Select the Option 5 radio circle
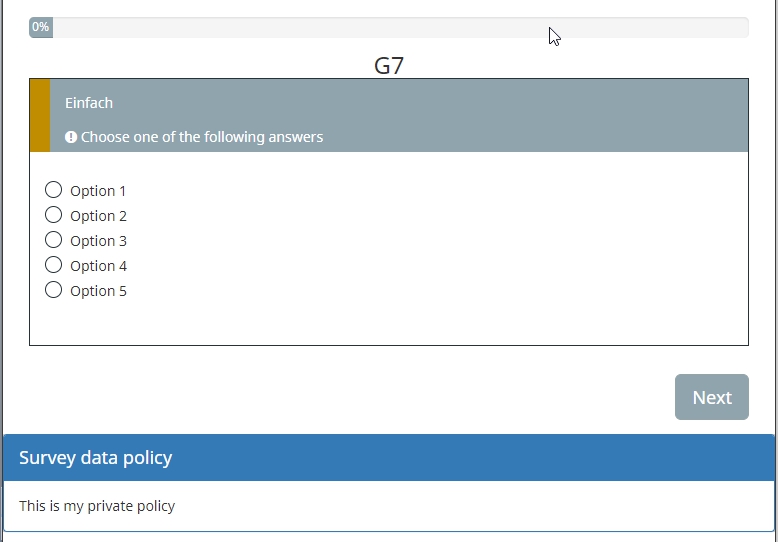 coord(54,290)
